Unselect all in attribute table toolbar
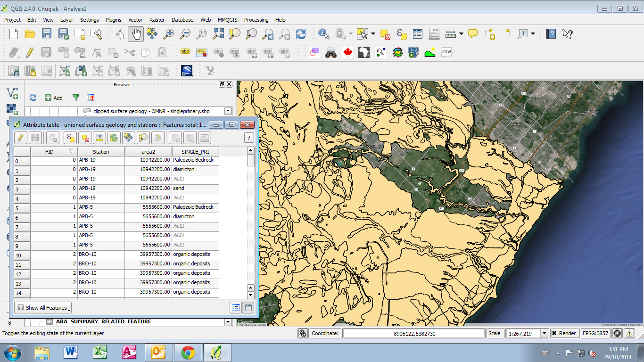This screenshot has width=644, height=362. 84,138
